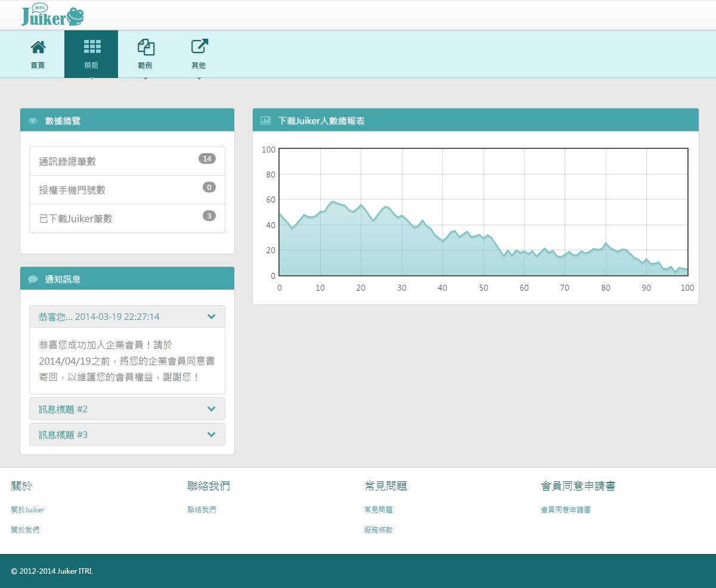Open the 模組 modules grid icon
Image resolution: width=716 pixels, height=588 pixels.
pos(91,46)
